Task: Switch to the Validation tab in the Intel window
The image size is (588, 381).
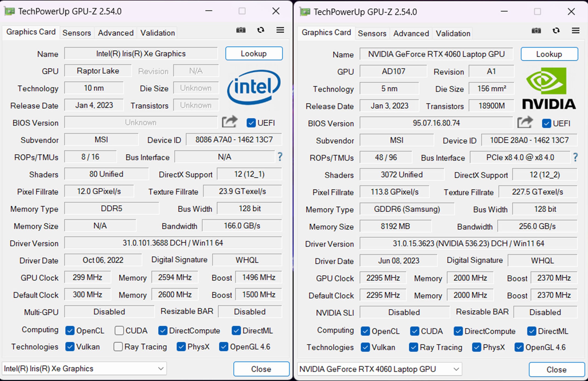Action: (158, 33)
